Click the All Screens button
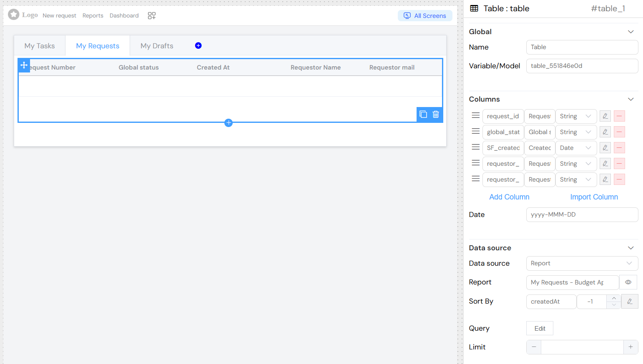The image size is (643, 364). pyautogui.click(x=425, y=16)
